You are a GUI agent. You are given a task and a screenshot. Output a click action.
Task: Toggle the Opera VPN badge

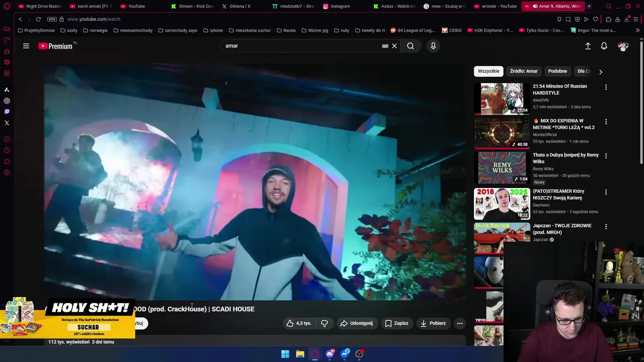pos(51,19)
